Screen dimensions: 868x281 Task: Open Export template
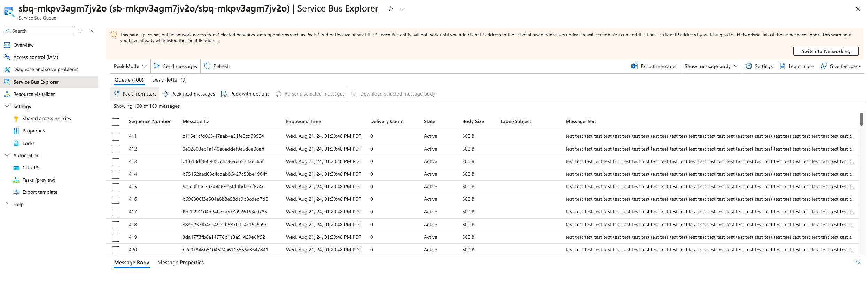coord(40,192)
